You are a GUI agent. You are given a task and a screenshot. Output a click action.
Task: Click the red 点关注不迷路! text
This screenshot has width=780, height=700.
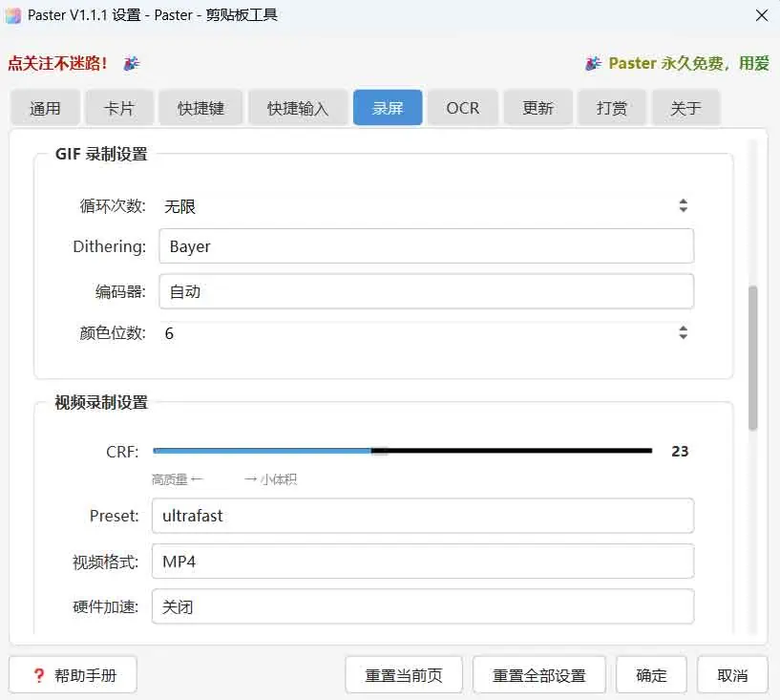tap(57, 64)
